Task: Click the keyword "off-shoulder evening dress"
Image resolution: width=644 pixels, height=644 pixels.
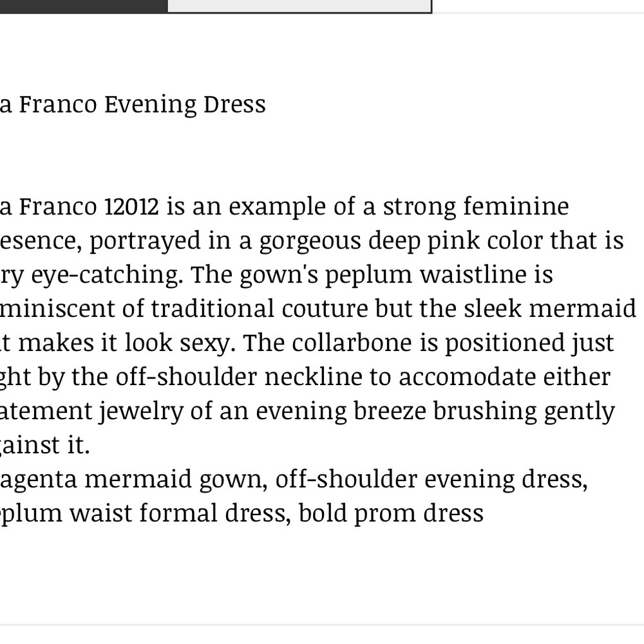Action: pyautogui.click(x=431, y=480)
